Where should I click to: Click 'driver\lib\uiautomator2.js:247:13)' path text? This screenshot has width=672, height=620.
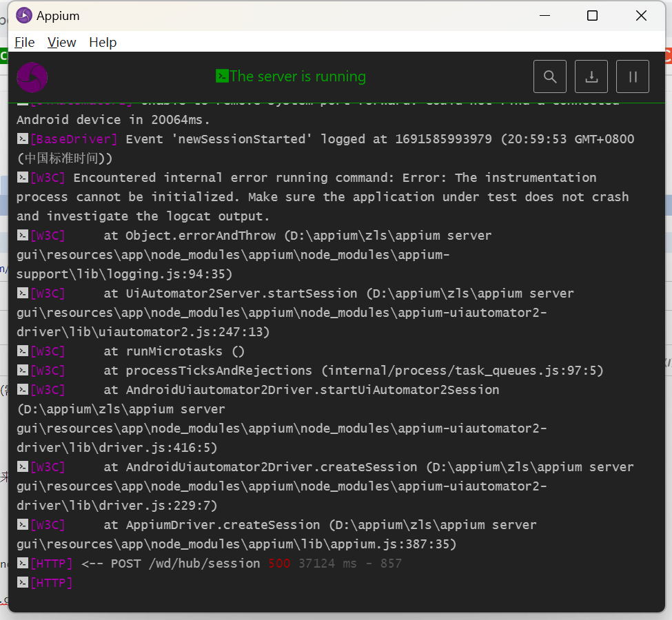tap(143, 332)
